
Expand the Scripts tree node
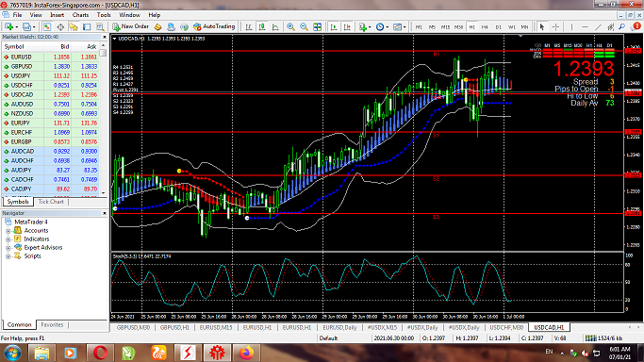pyautogui.click(x=8, y=256)
